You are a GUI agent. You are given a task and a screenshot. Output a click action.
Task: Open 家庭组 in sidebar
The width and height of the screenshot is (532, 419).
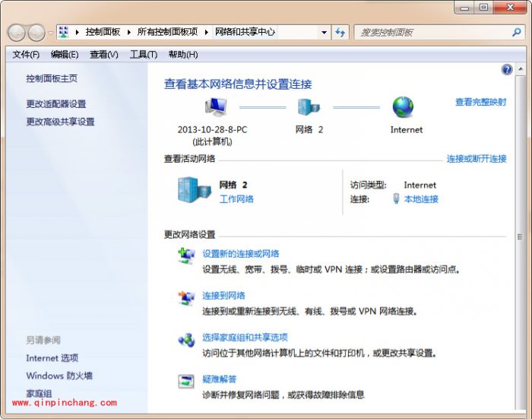tap(39, 393)
